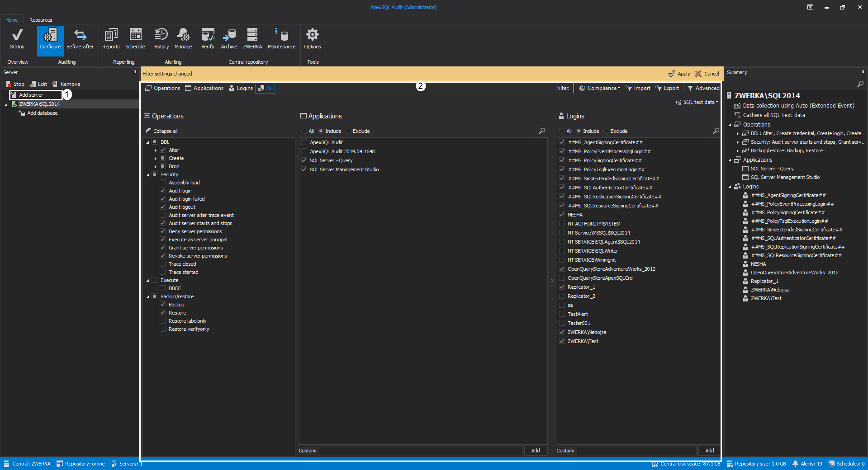Open the Status overview
The image size is (868, 470).
coord(17,39)
